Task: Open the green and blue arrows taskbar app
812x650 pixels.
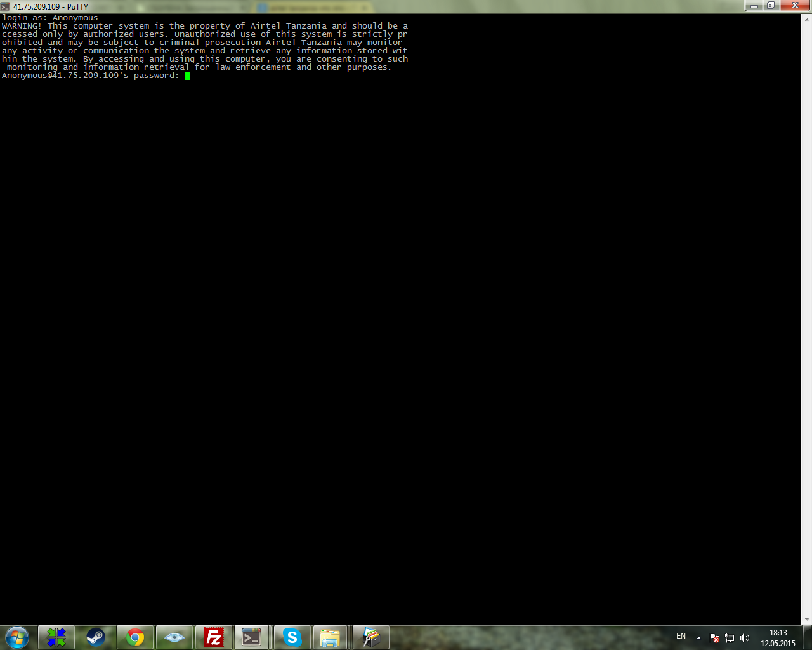Action: (x=56, y=637)
